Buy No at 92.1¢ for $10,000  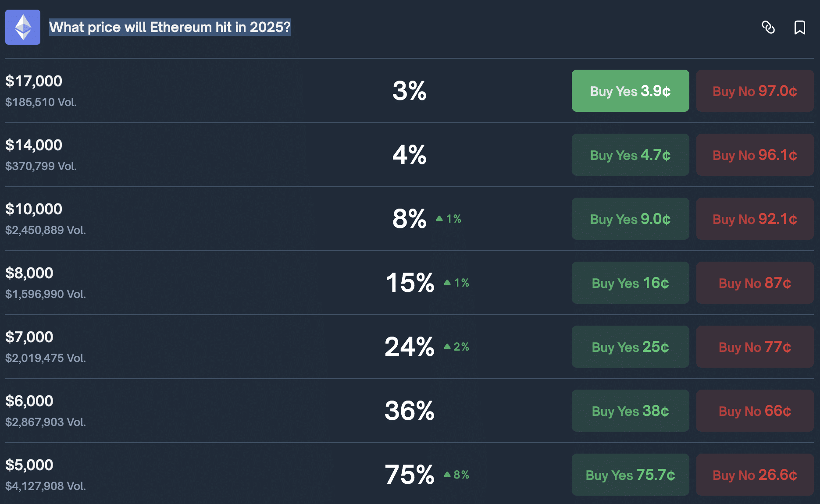click(755, 219)
